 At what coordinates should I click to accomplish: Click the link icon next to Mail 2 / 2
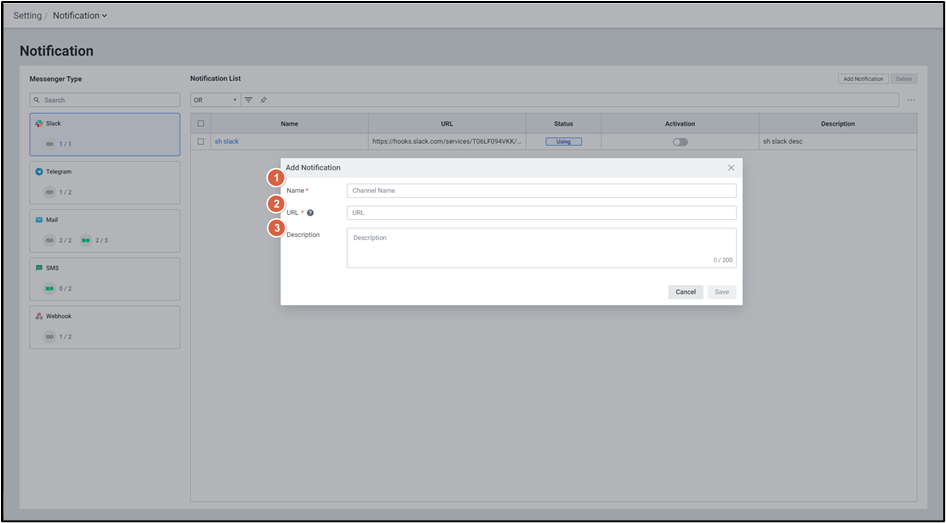49,240
